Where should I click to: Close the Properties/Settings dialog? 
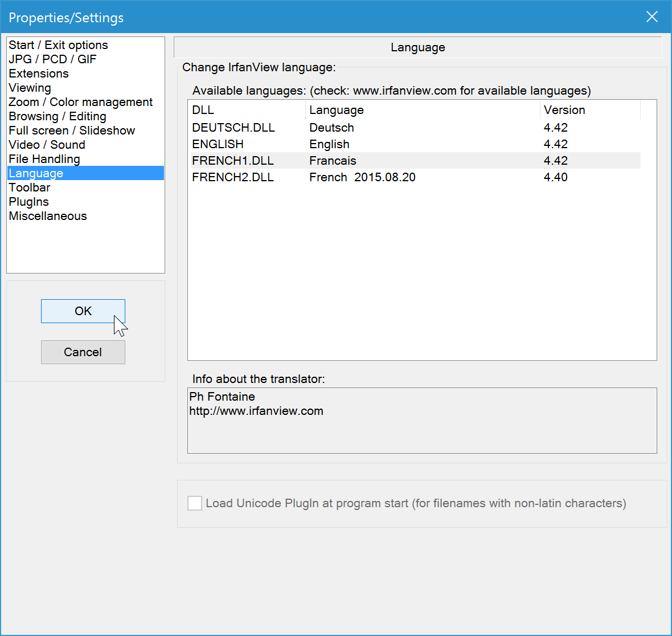[x=652, y=17]
